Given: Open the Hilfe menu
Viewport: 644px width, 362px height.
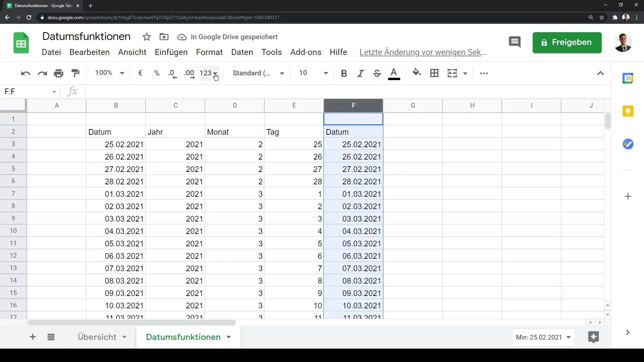Looking at the screenshot, I should coord(338,52).
